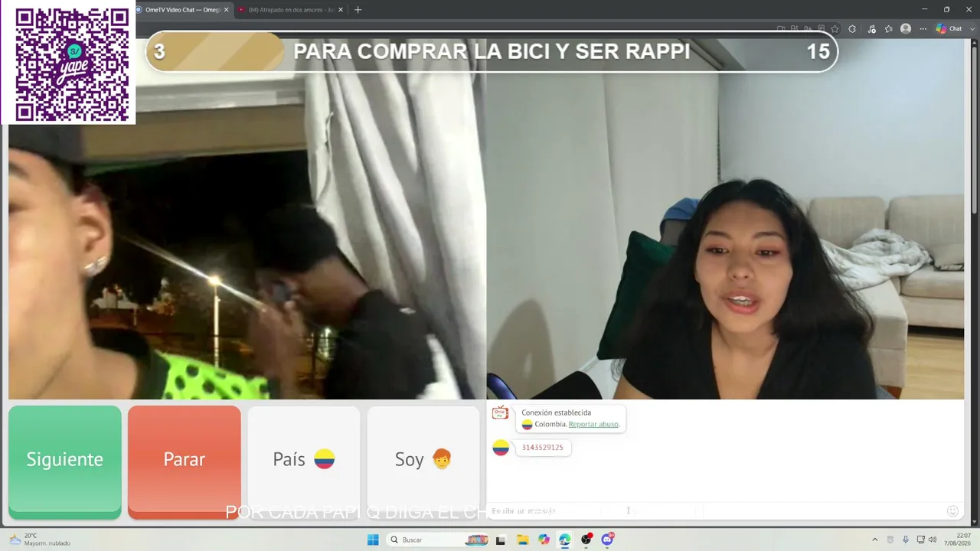Open the Windows Start menu
The image size is (980, 551).
[373, 540]
